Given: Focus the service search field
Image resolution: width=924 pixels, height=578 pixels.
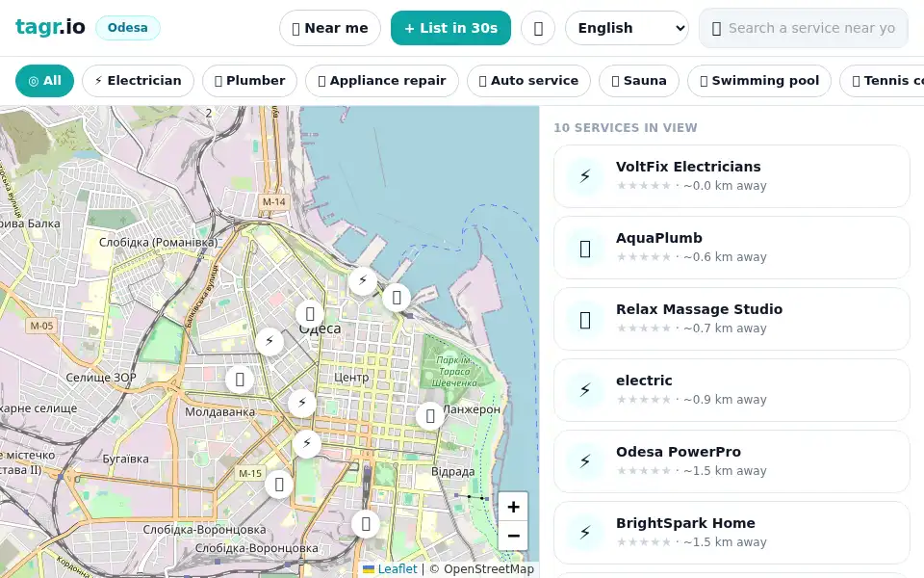Looking at the screenshot, I should point(803,28).
